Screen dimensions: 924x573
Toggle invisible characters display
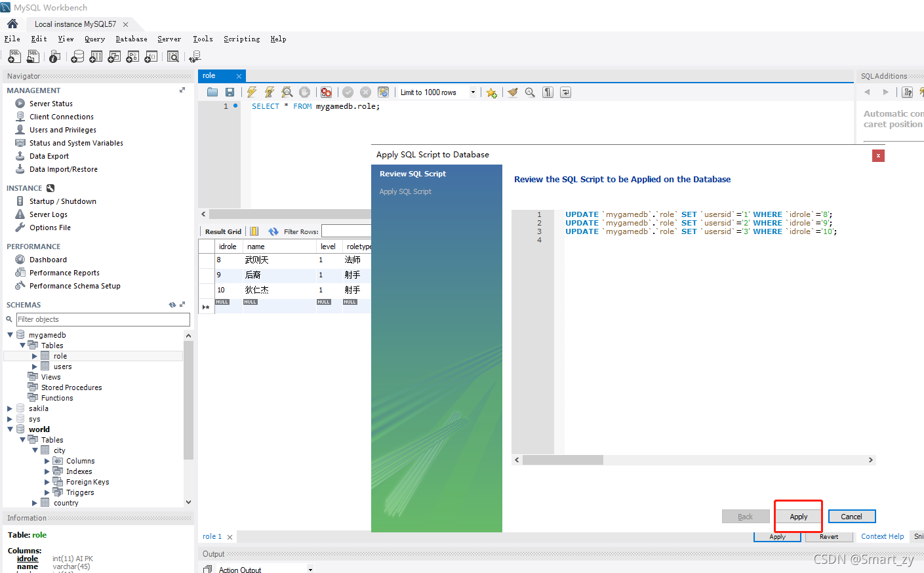coord(548,92)
